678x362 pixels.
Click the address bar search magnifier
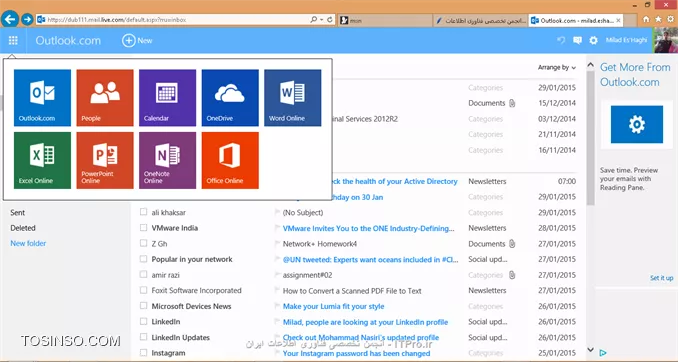(x=313, y=19)
